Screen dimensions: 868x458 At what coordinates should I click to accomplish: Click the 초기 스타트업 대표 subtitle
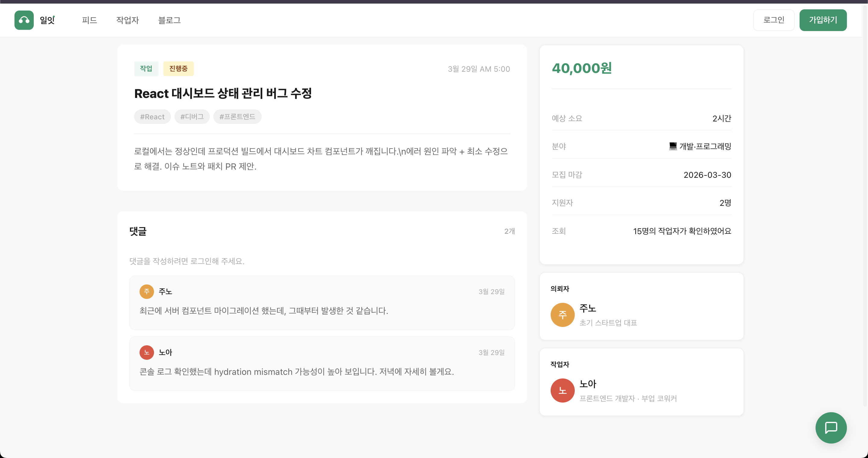(608, 323)
